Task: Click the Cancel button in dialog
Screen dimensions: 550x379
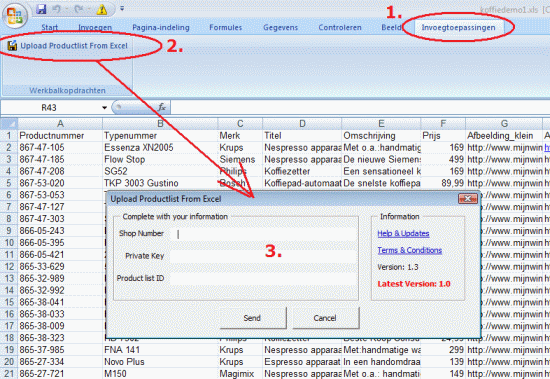Action: point(325,318)
